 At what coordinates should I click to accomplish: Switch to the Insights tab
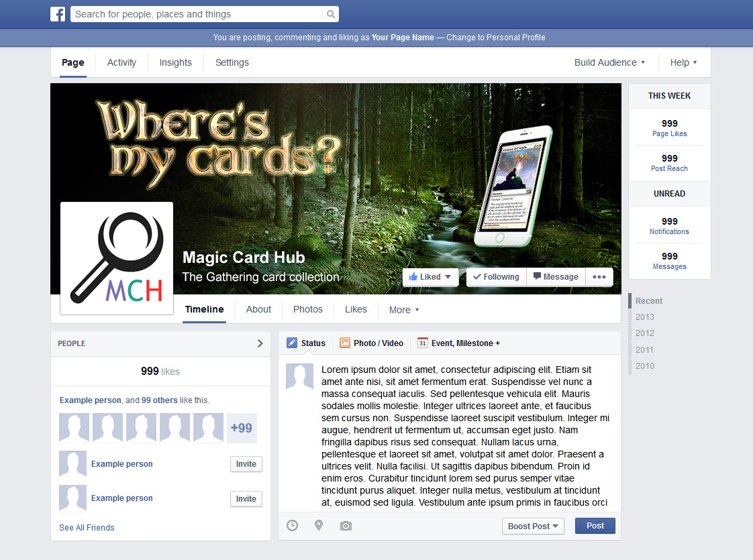tap(175, 62)
